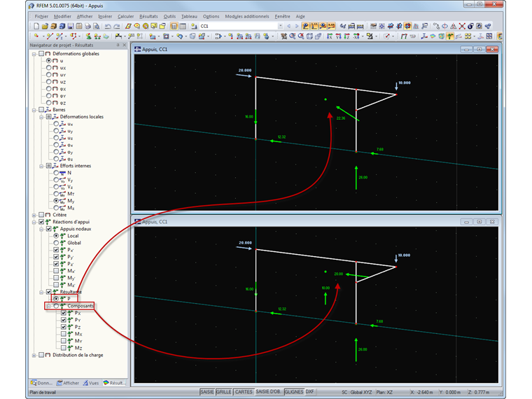Viewport: 532px width, 399px height.
Task: Click the isometric wireframe cube icon
Action: tap(310, 36)
